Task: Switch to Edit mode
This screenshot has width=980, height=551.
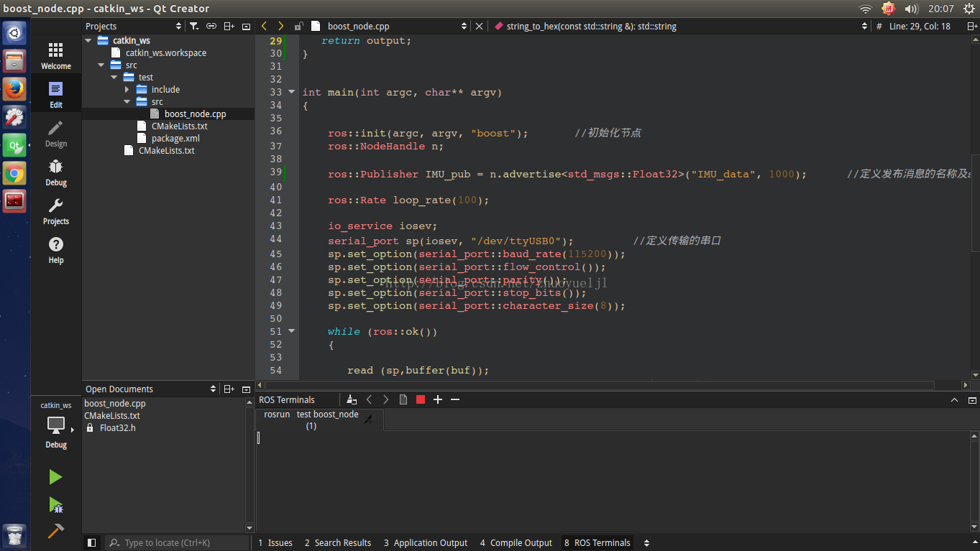Action: point(55,94)
